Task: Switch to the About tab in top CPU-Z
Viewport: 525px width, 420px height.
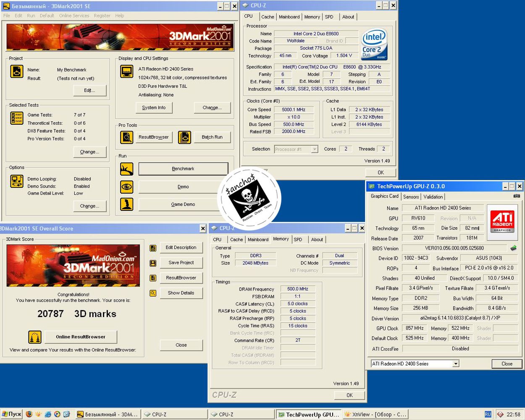Action: [348, 17]
